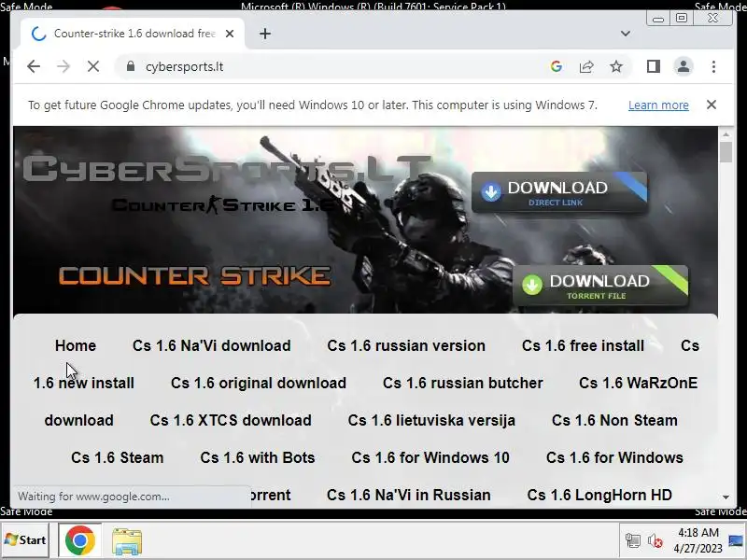Click Chrome icon in taskbar
Viewport: 747px width, 560px height.
[80, 540]
